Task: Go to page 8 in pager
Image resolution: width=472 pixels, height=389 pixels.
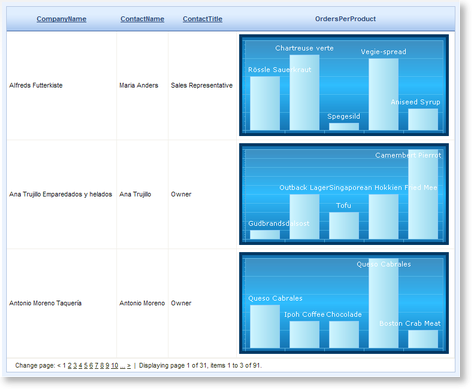Action: (x=102, y=366)
